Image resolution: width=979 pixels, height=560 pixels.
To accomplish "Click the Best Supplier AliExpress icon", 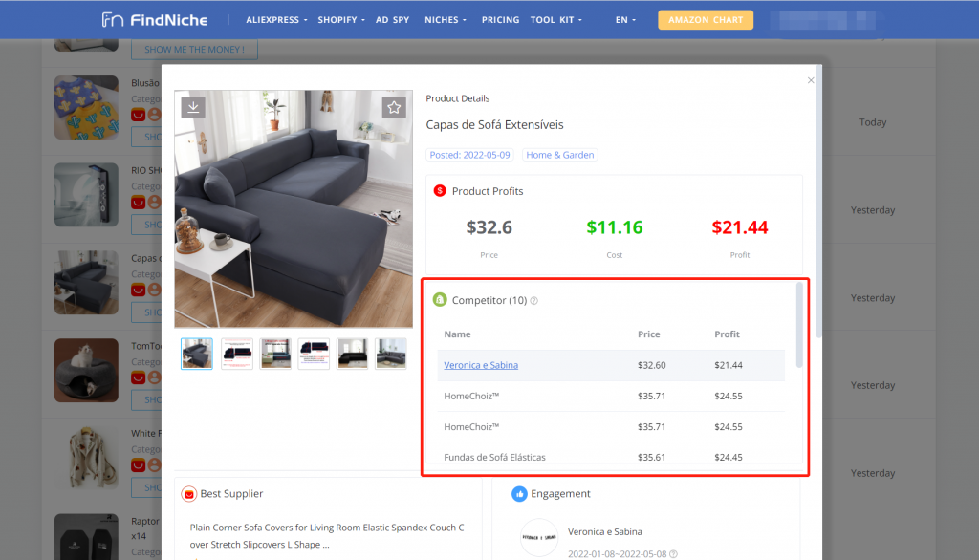I will point(188,494).
